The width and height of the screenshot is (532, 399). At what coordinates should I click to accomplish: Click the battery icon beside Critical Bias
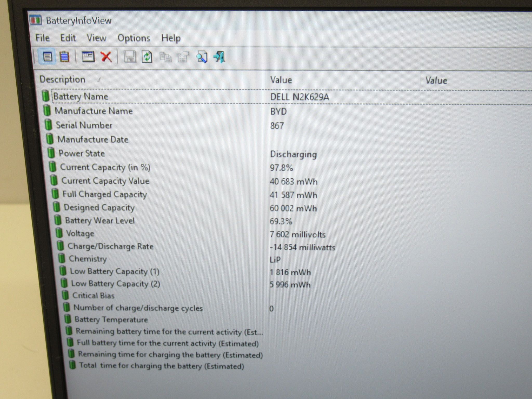coord(65,295)
